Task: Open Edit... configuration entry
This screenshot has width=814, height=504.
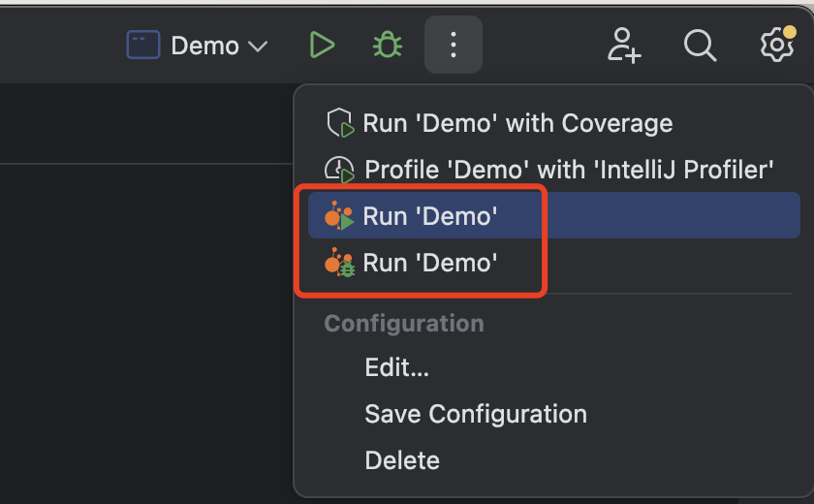Action: 554,367
